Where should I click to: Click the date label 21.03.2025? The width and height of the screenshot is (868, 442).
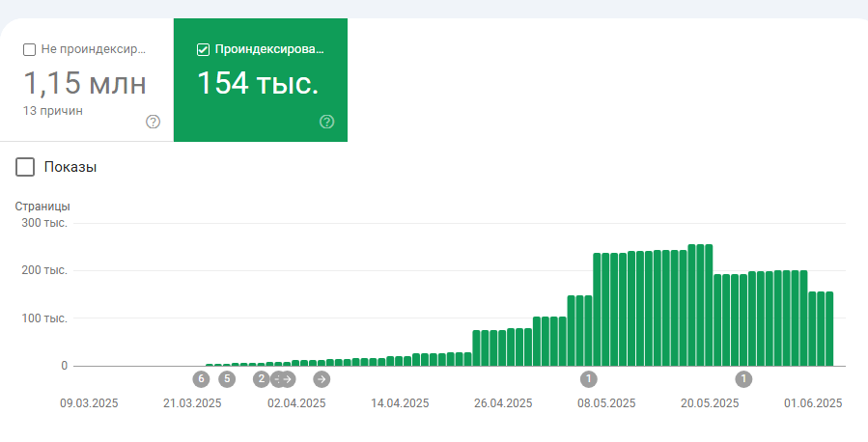(192, 403)
